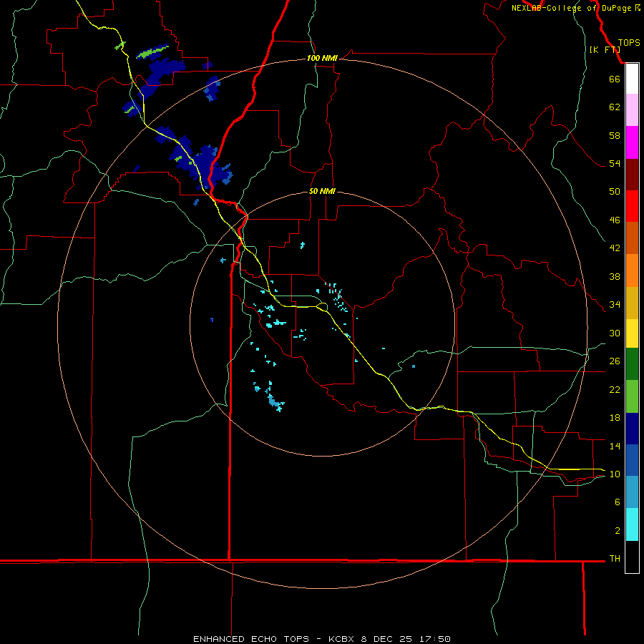Click the TH legend label
The height and width of the screenshot is (644, 644).
click(615, 558)
